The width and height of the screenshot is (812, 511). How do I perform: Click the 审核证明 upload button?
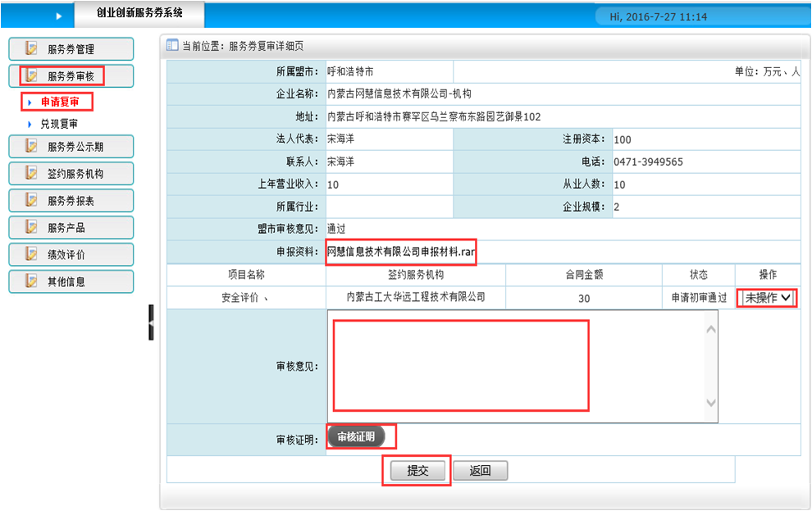point(356,437)
